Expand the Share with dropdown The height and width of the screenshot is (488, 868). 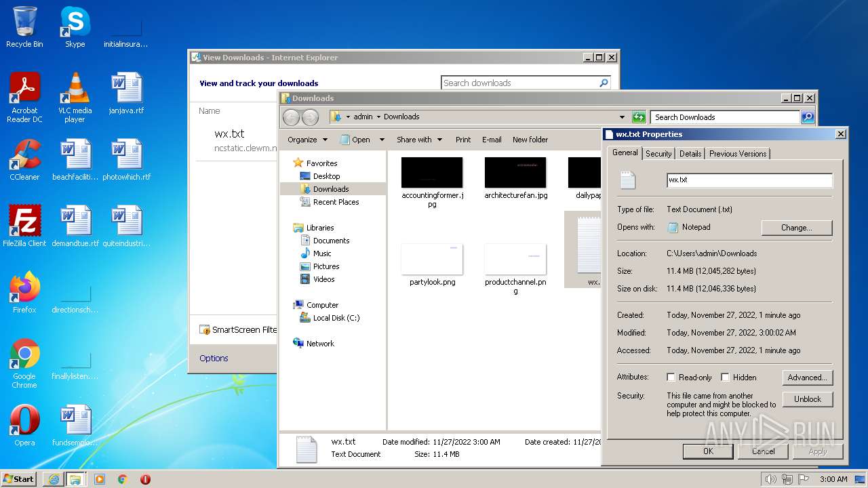tap(419, 140)
